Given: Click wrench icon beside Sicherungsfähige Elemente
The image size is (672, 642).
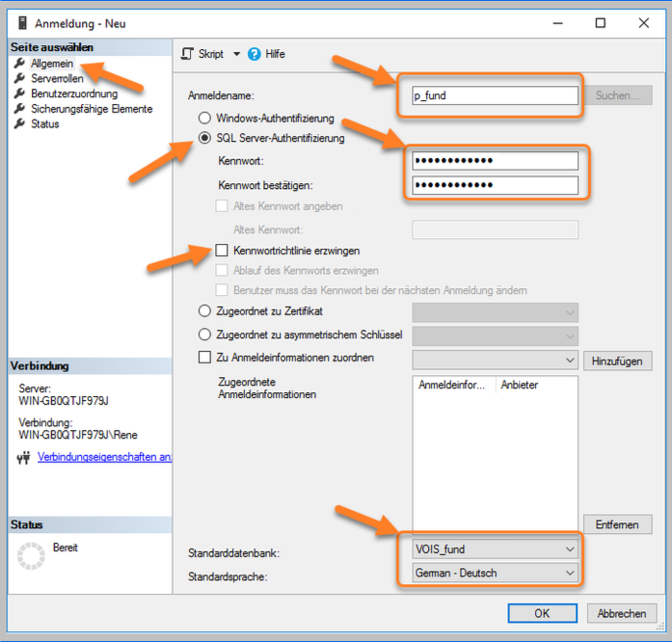Looking at the screenshot, I should point(19,109).
